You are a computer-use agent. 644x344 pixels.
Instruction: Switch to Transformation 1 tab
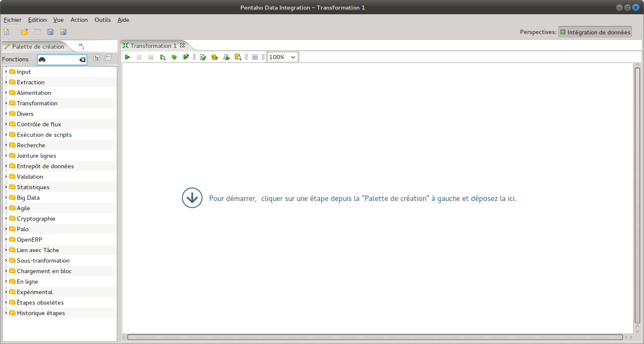[x=153, y=46]
